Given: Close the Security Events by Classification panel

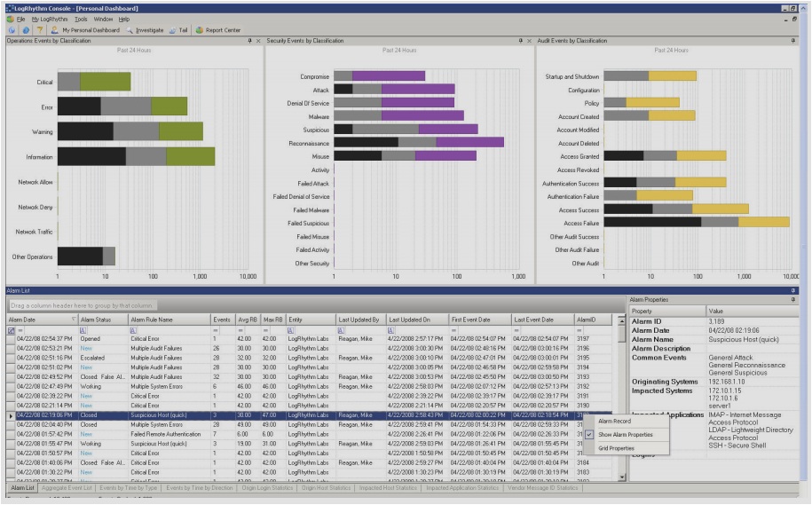Looking at the screenshot, I should click(x=529, y=41).
